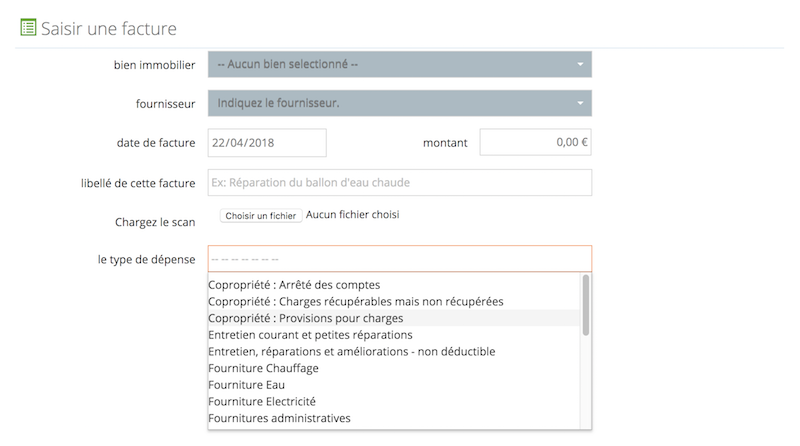This screenshot has width=800, height=446.
Task: Click the date de facture field
Action: [267, 142]
